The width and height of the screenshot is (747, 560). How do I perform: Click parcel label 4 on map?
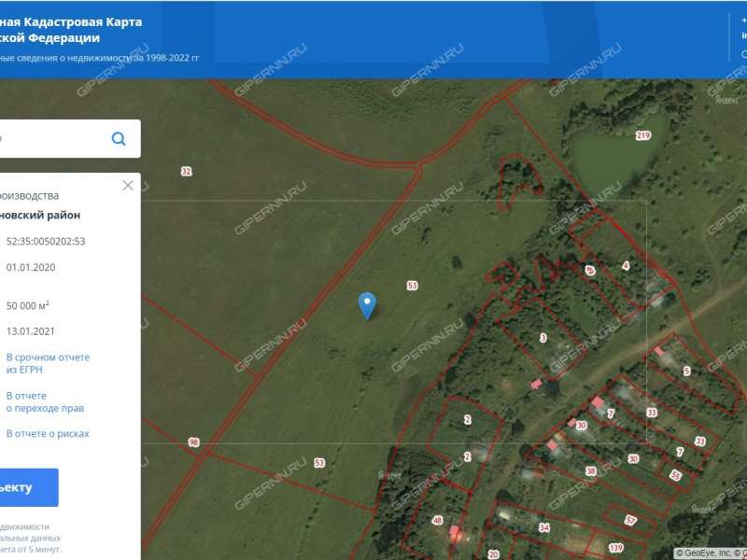click(x=626, y=266)
